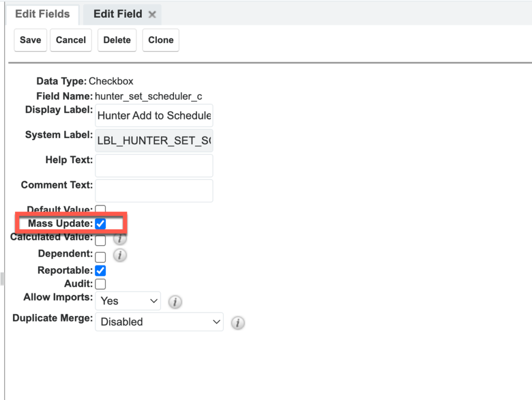Screen dimensions: 532x400
Task: Open the Allow Imports dropdown
Action: 128,301
